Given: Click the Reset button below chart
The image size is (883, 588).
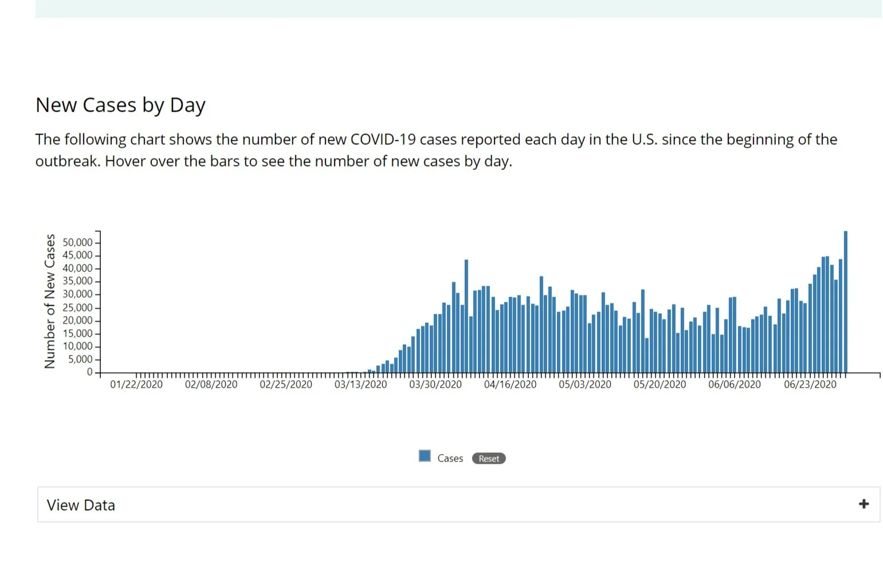Looking at the screenshot, I should click(x=489, y=459).
